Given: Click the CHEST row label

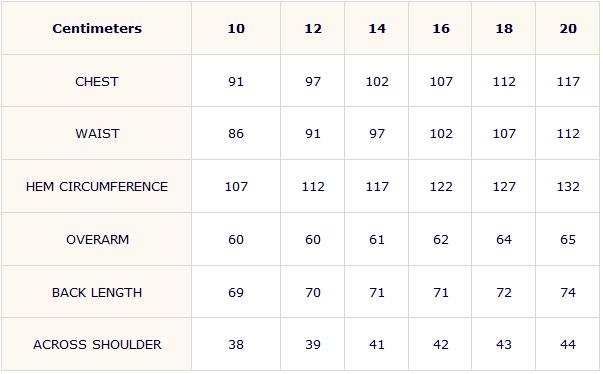Looking at the screenshot, I should [97, 81].
